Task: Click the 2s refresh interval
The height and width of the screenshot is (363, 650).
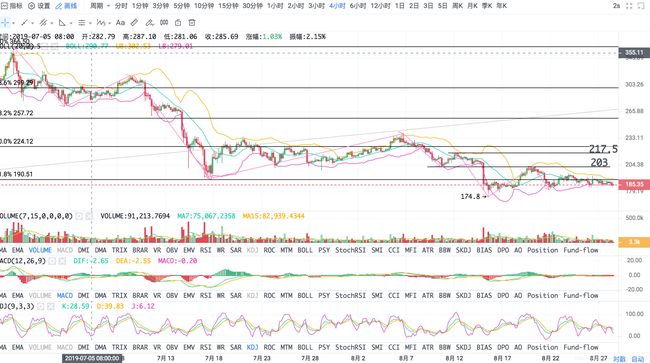Action: pyautogui.click(x=617, y=6)
